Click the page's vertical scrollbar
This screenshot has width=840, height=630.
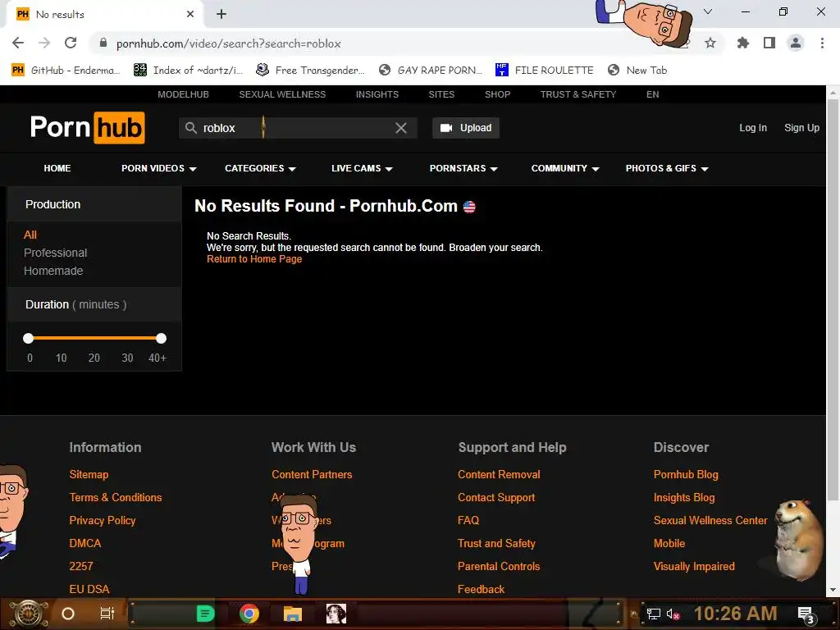[x=833, y=299]
